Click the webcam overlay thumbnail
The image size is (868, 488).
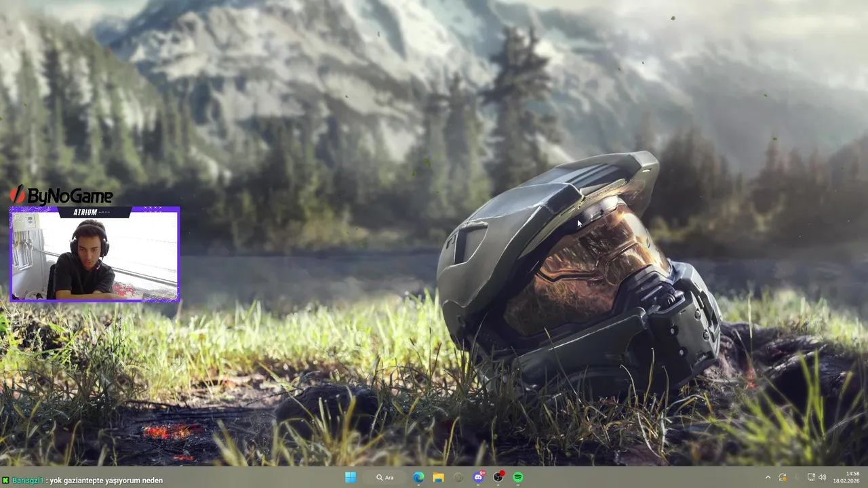coord(95,254)
